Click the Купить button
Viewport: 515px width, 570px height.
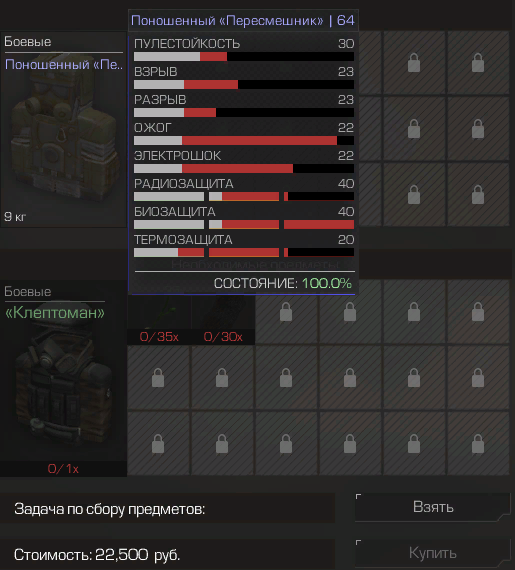click(x=433, y=553)
